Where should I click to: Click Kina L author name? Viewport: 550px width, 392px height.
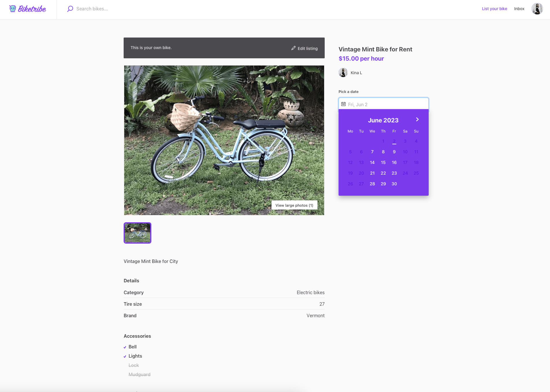point(356,73)
